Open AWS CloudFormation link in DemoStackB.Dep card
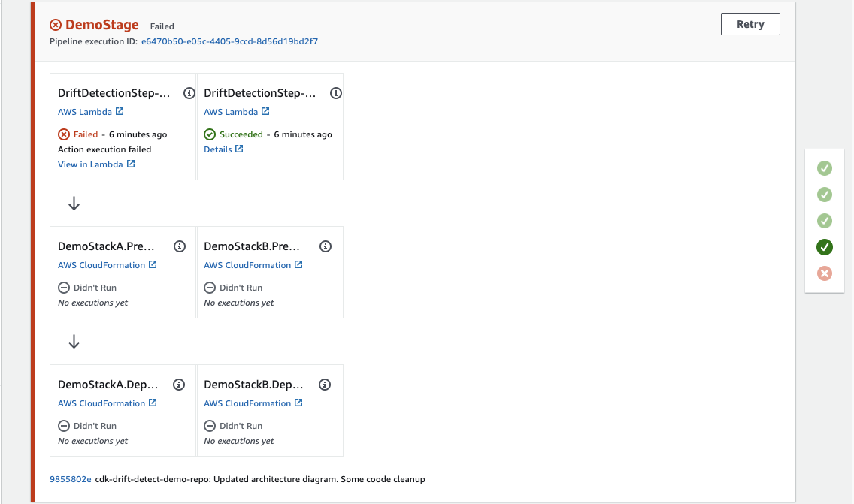 tap(253, 403)
